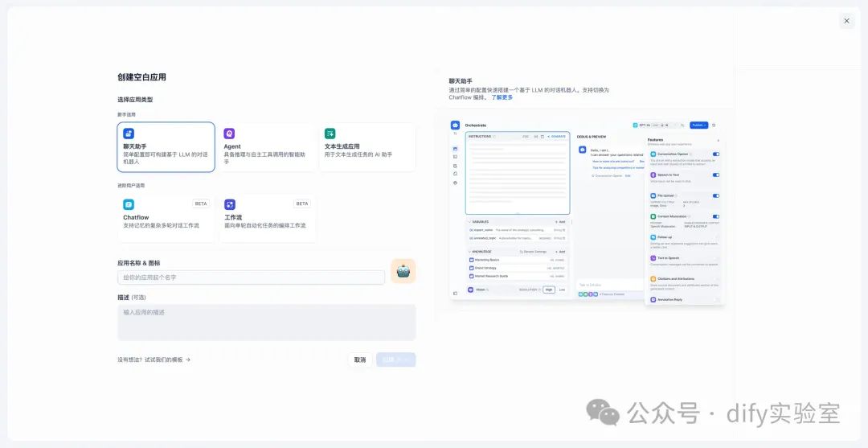Click the BETA badge on 工作流
The width and height of the screenshot is (868, 448).
(x=302, y=203)
